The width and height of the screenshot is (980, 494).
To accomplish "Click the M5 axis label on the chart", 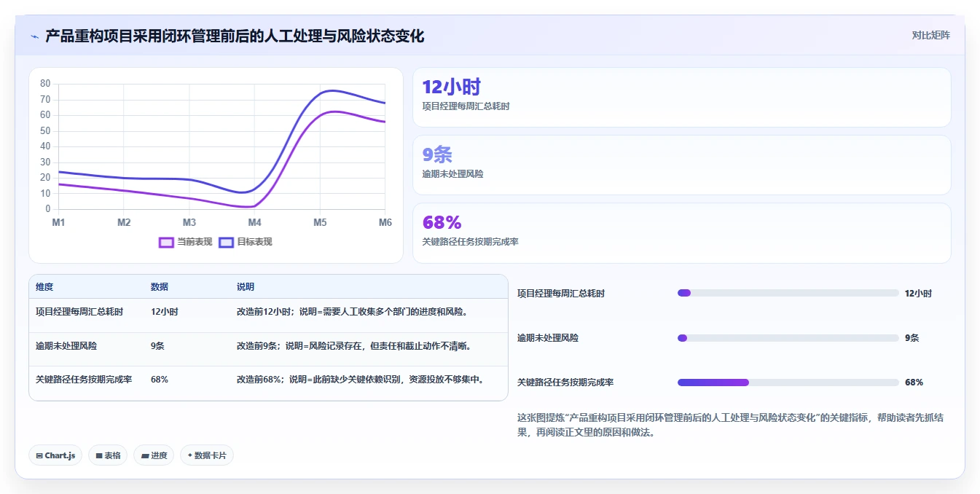I will click(320, 222).
